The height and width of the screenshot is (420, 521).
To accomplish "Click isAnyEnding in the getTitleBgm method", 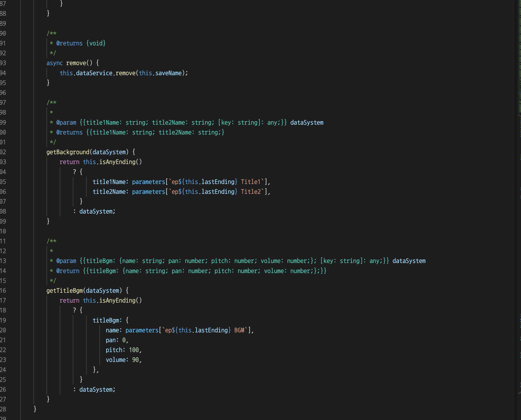I will point(117,300).
